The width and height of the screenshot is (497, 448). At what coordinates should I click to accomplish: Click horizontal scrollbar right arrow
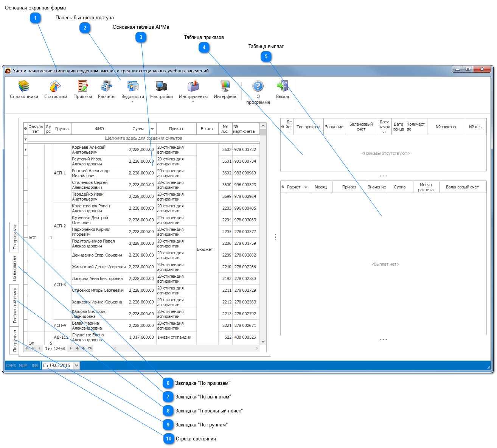click(257, 348)
